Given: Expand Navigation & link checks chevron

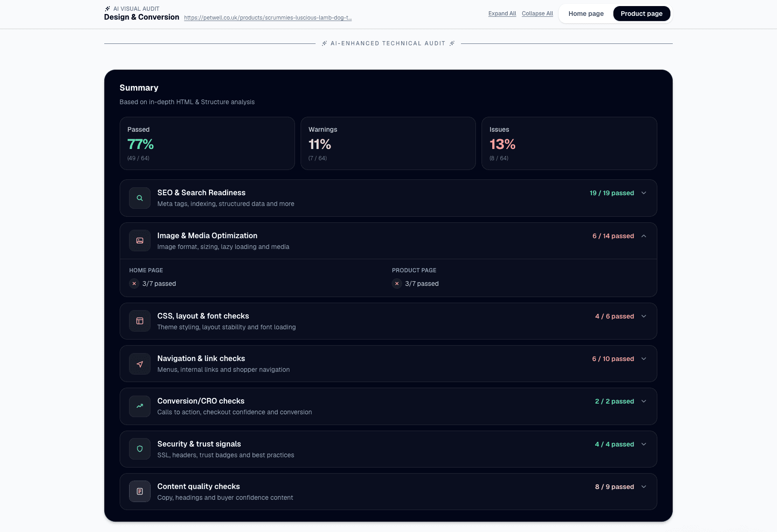Looking at the screenshot, I should [x=644, y=359].
